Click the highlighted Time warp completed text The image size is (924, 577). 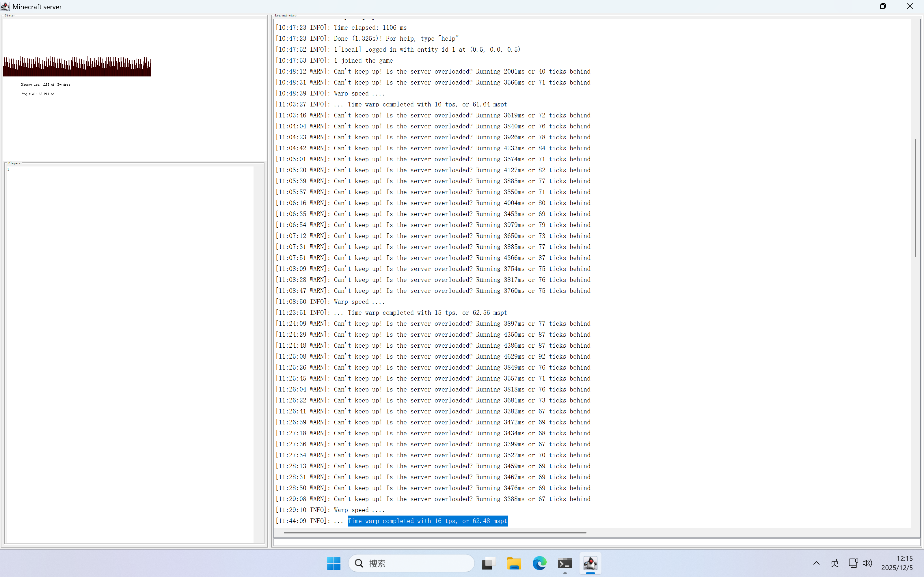point(427,521)
